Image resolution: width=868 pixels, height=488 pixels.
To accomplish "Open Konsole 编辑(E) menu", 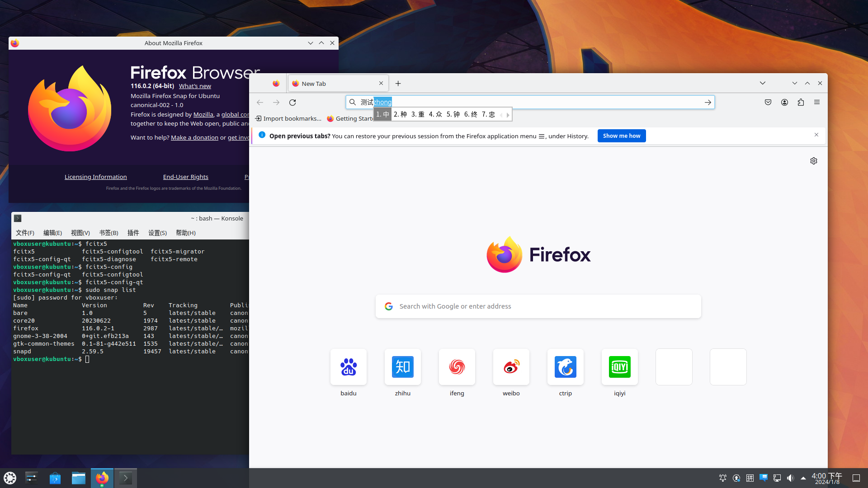I will click(x=52, y=233).
